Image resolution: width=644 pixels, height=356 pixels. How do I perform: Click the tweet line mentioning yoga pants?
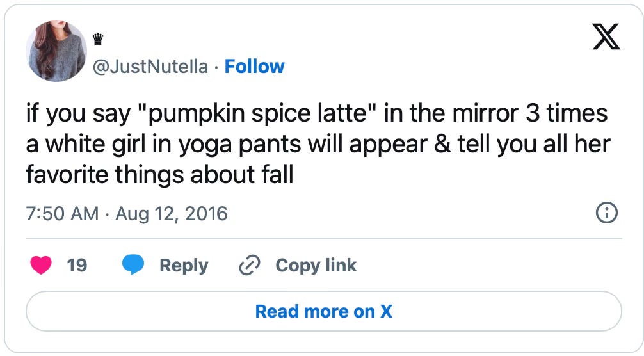coord(318,145)
